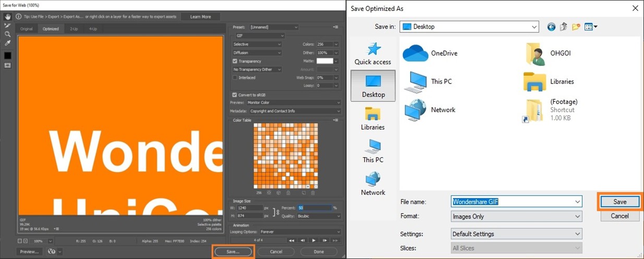644x259 pixels.
Task: Select This PC in places sidebar
Action: pyautogui.click(x=373, y=151)
